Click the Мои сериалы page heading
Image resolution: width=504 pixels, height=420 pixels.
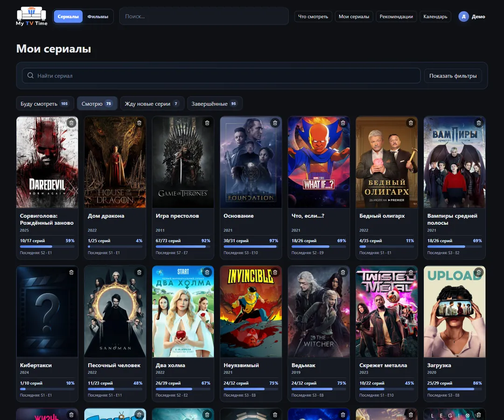[x=54, y=49]
